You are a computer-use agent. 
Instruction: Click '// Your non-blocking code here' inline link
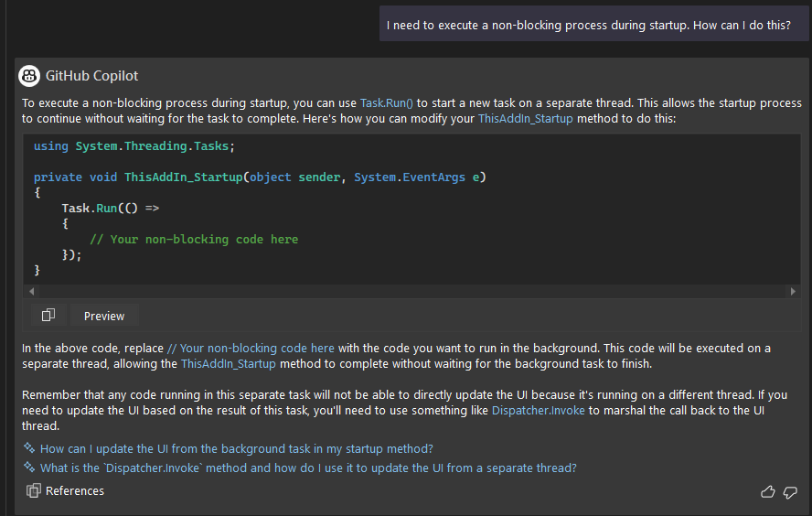pyautogui.click(x=251, y=349)
